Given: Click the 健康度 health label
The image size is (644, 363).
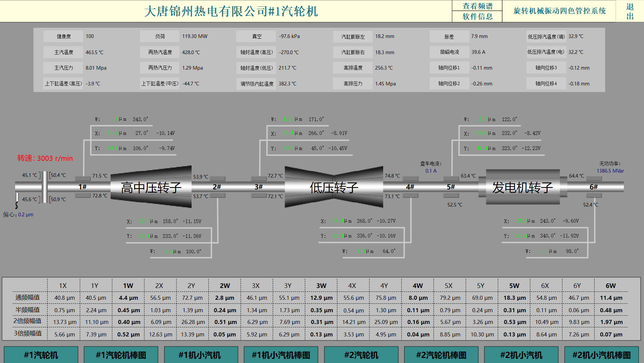Looking at the screenshot, I should click(x=64, y=36).
